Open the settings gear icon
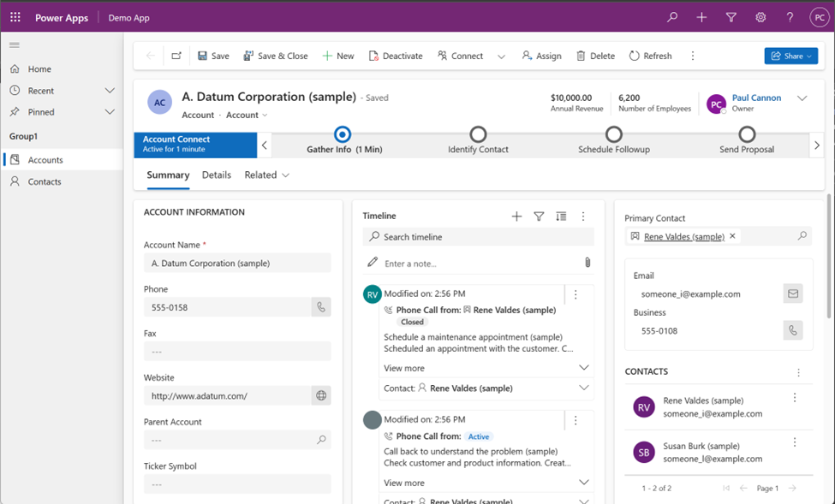The width and height of the screenshot is (835, 504). [760, 18]
